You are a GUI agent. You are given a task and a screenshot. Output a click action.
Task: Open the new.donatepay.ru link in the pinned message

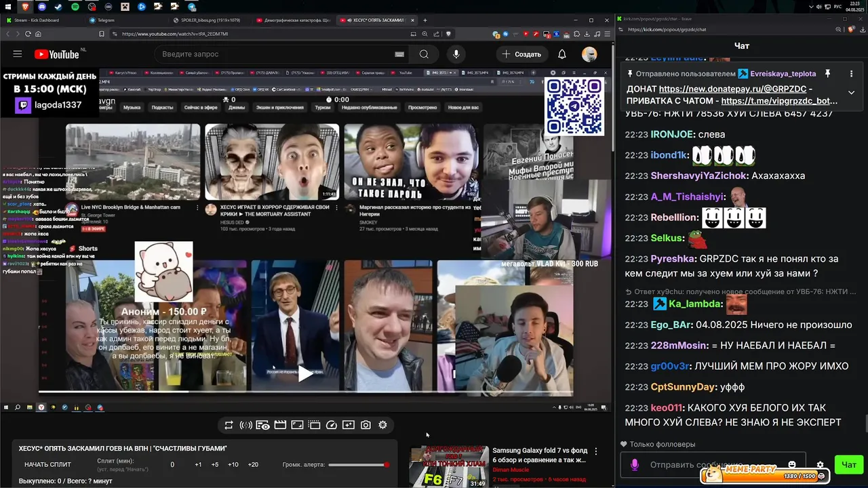(732, 89)
